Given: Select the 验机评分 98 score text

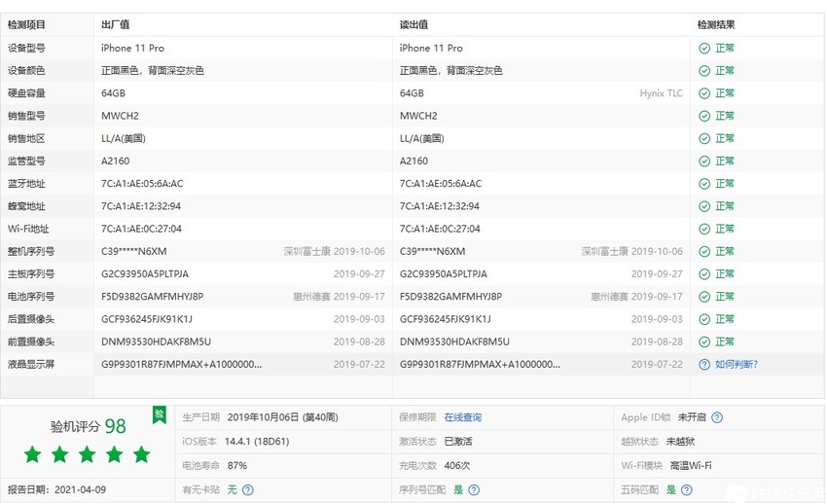Looking at the screenshot, I should pyautogui.click(x=89, y=426).
